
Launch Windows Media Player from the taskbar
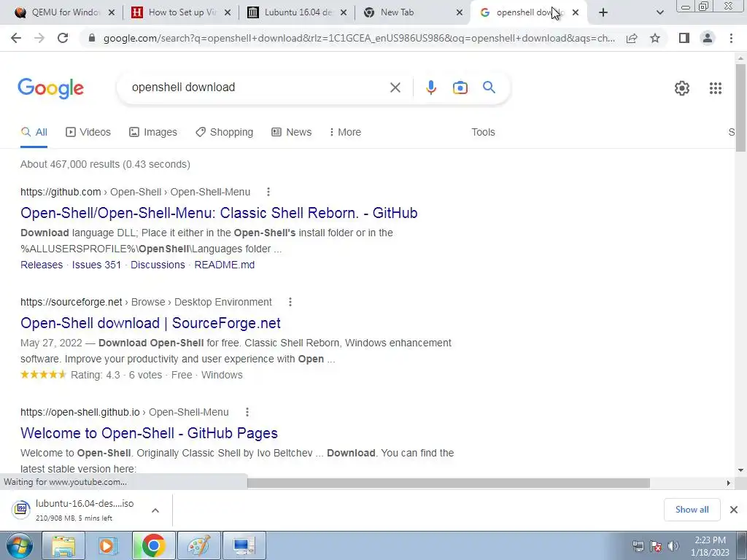[x=108, y=545]
